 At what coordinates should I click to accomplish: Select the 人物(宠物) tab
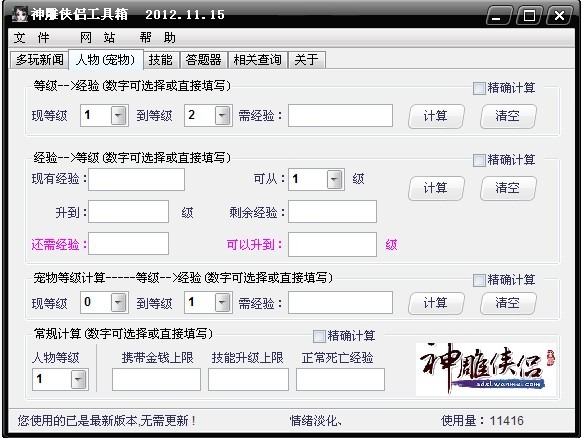[106, 59]
